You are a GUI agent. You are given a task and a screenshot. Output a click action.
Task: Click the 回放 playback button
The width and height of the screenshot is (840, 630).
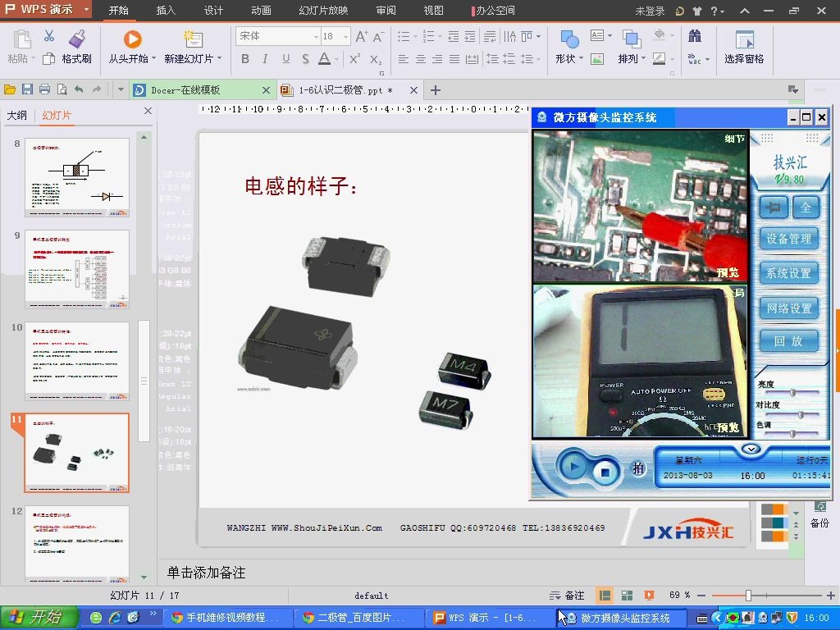[788, 340]
